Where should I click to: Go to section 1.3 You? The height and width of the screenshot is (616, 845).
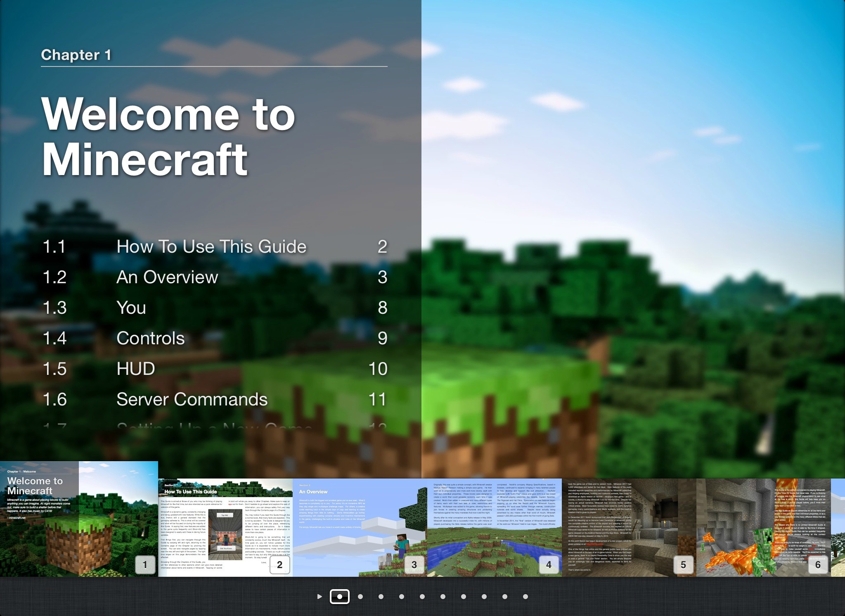[215, 308]
